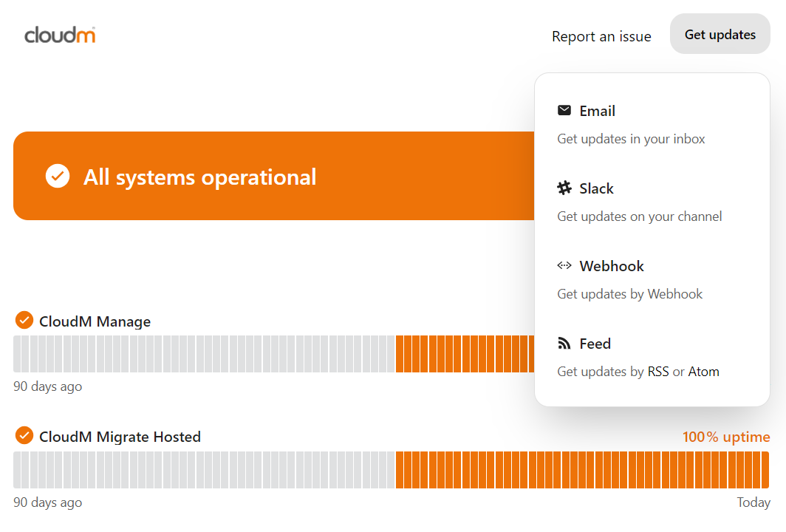Open the RSS feed link
Viewport: 786px width, 532px height.
tap(657, 372)
